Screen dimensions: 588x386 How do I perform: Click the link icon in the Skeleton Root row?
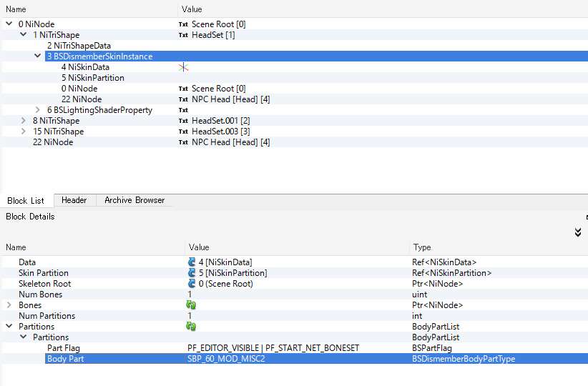[192, 284]
